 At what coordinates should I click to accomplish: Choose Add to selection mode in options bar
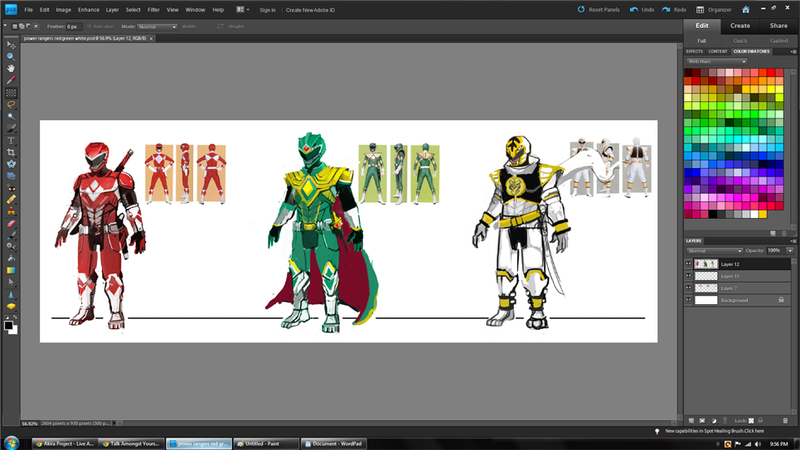click(x=21, y=26)
